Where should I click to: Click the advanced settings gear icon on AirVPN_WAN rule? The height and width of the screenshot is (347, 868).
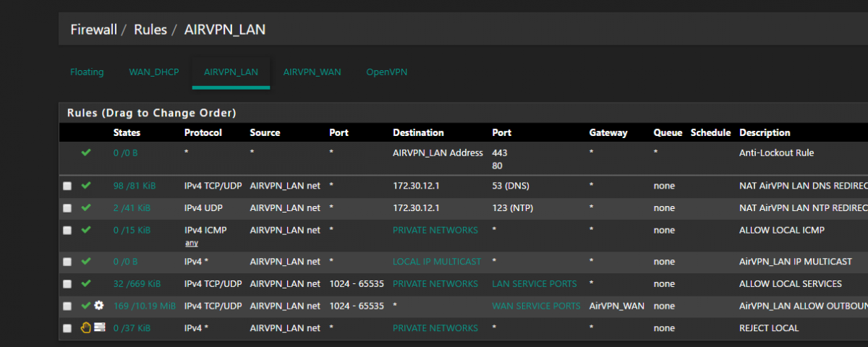coord(99,306)
